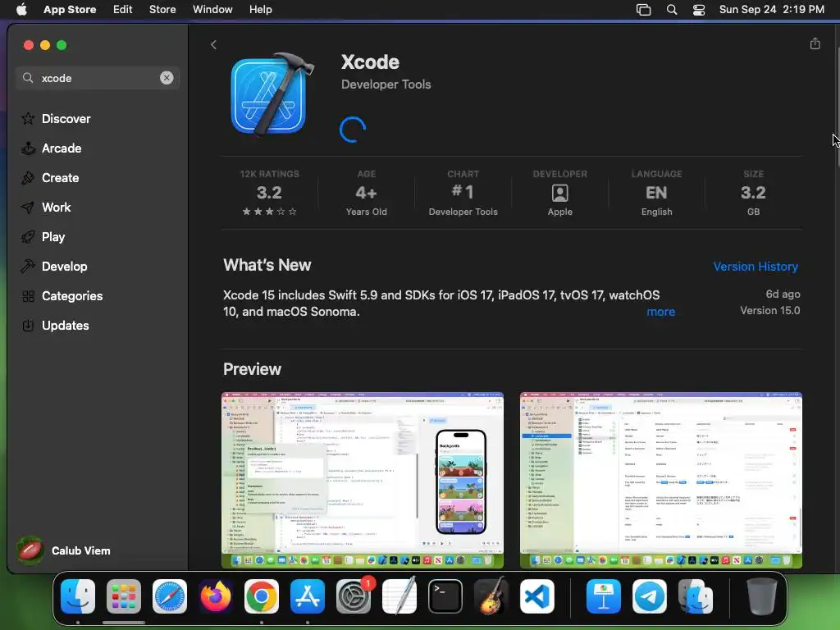The width and height of the screenshot is (840, 630).
Task: Click the Xcode app icon
Action: point(271,95)
